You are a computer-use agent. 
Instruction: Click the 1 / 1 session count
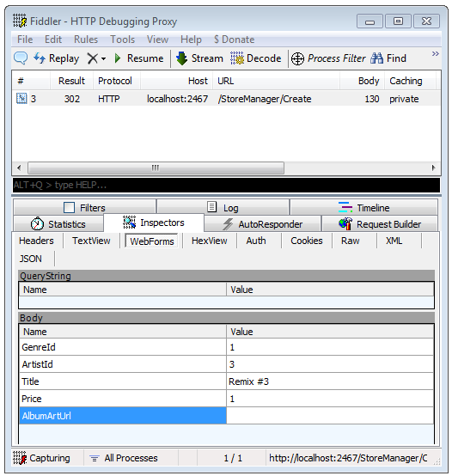coord(233,458)
